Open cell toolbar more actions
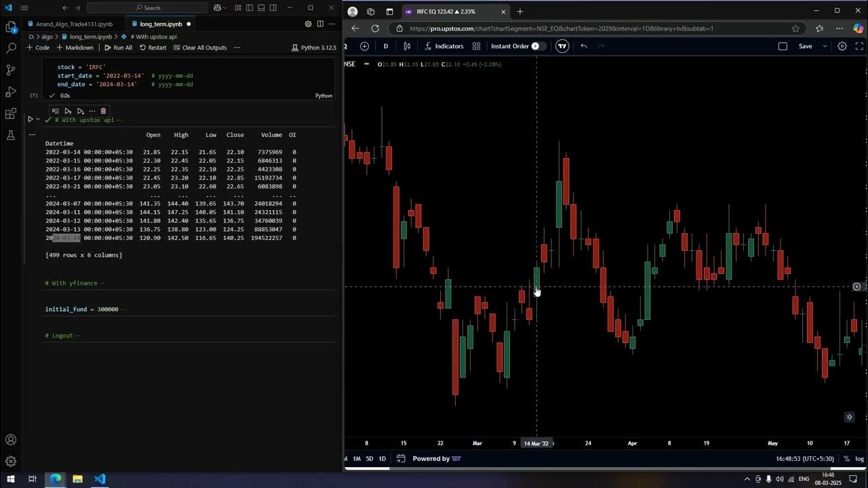868x488 pixels. click(x=92, y=110)
